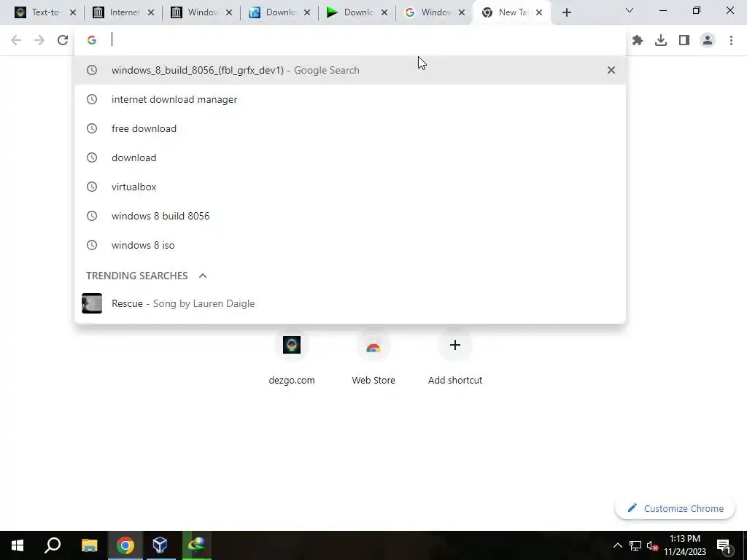
Task: Open the dezgo.com shortcut
Action: [292, 357]
